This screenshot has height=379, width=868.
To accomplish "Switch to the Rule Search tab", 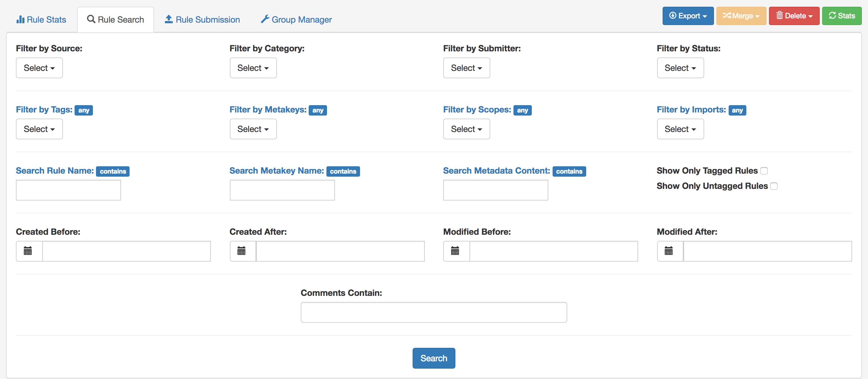I will [x=116, y=20].
